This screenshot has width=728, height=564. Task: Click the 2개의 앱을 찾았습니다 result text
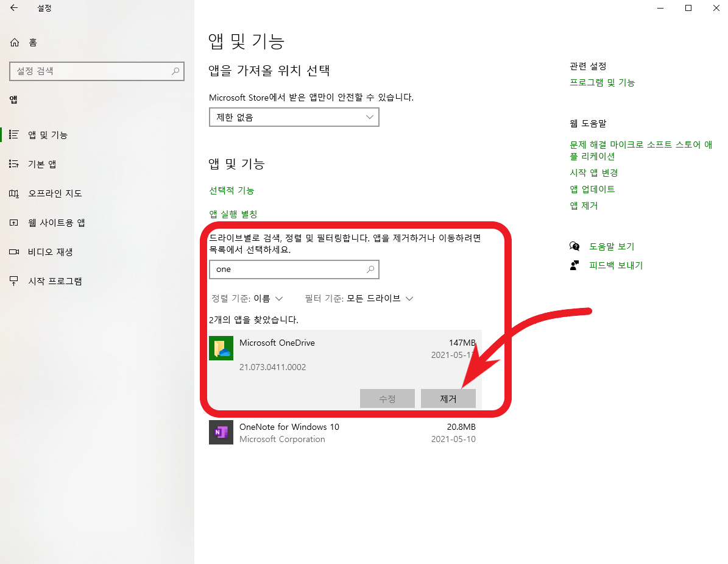(253, 319)
